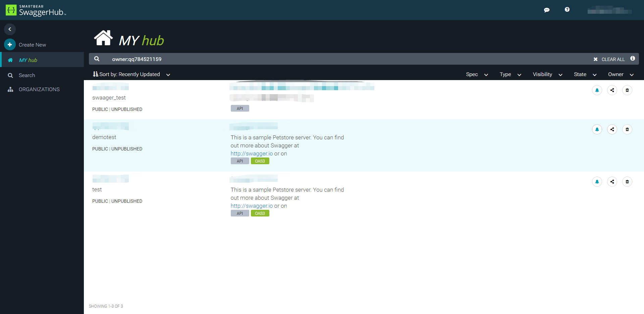The height and width of the screenshot is (314, 644).
Task: Select MY hub in the sidebar
Action: coord(42,60)
